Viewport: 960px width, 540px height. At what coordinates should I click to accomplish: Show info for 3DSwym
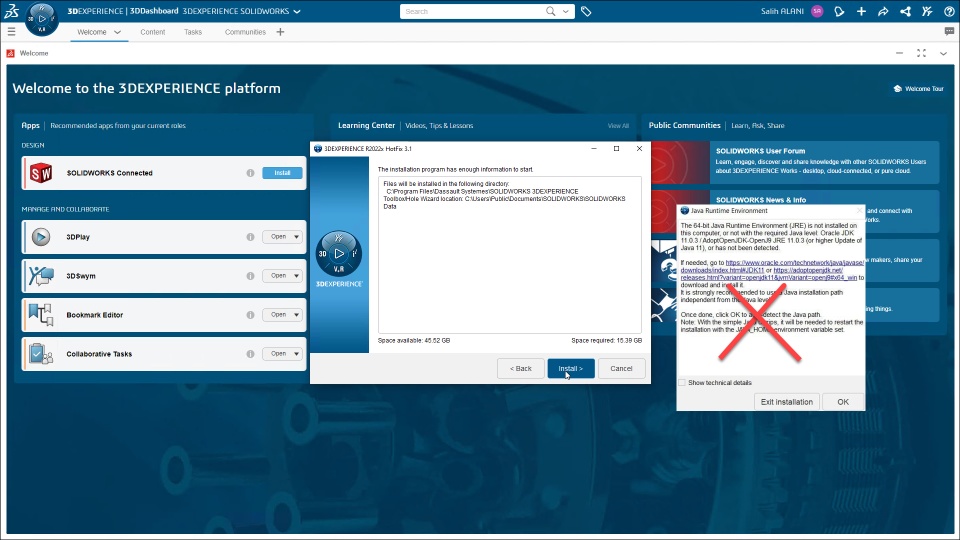pyautogui.click(x=250, y=276)
